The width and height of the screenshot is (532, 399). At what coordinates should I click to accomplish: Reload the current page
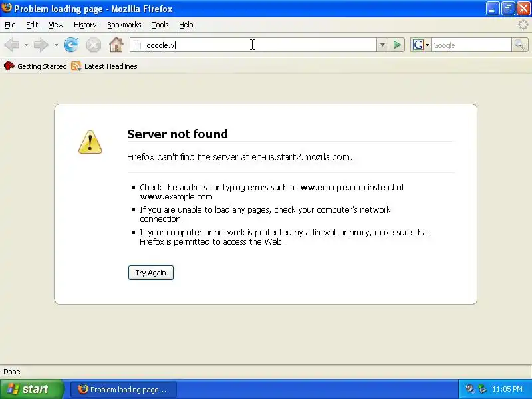(71, 45)
